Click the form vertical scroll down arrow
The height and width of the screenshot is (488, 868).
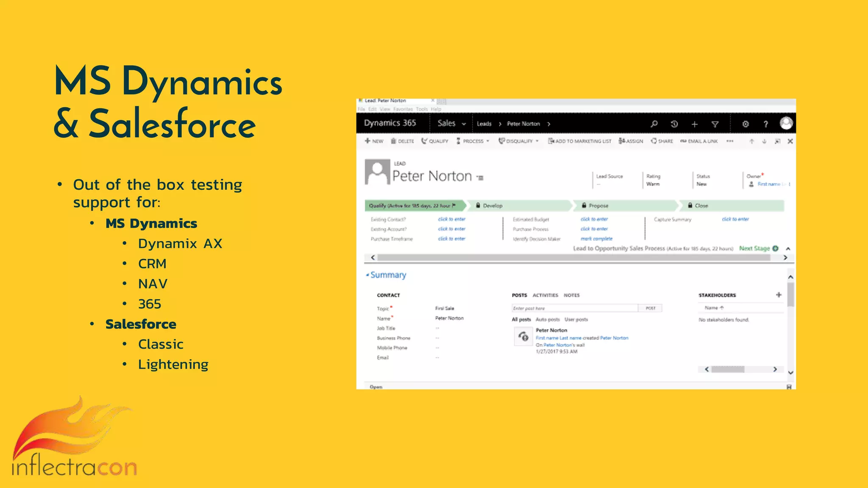point(790,373)
